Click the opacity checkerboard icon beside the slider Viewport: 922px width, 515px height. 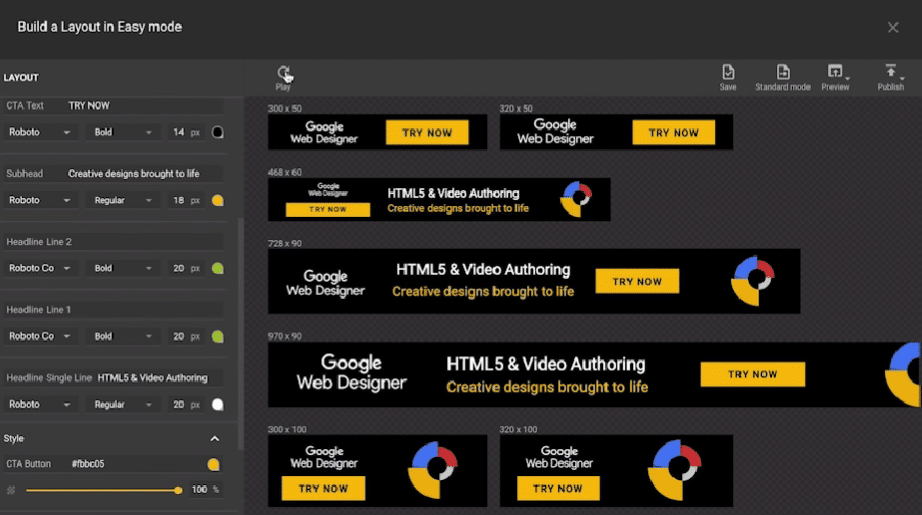[x=11, y=490]
